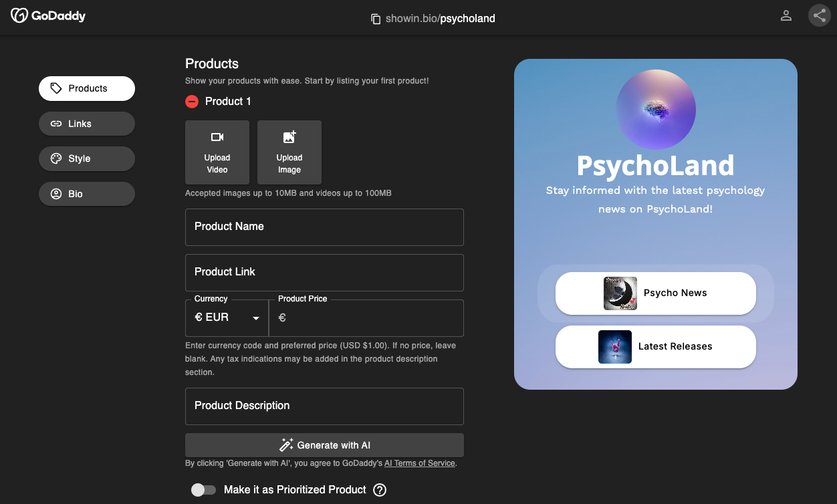
Task: Click into the Product Price field
Action: click(371, 319)
